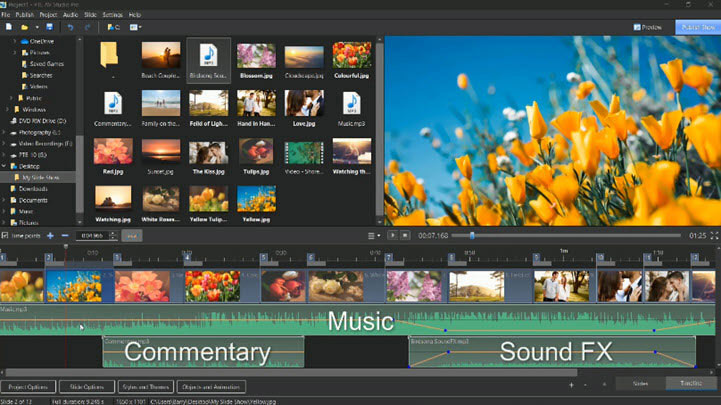Viewport: 721px width, 405px height.
Task: Click the remove time point minus icon
Action: coord(65,235)
